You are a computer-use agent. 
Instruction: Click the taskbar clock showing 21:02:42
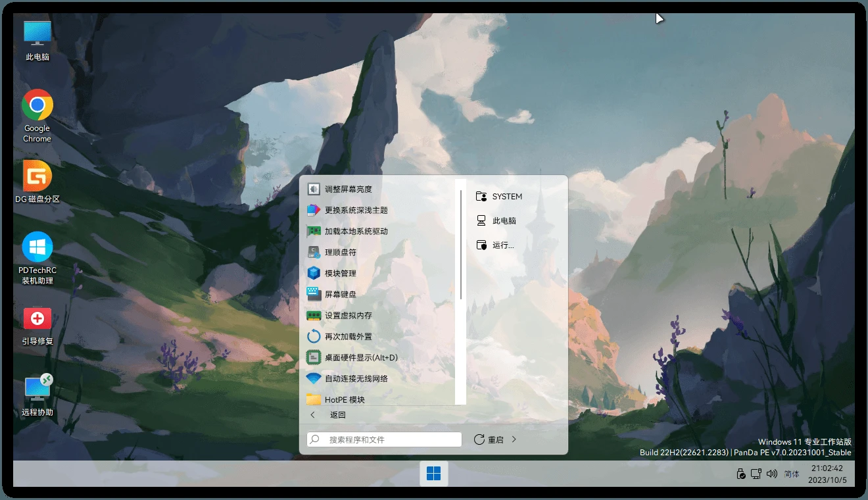[827, 474]
